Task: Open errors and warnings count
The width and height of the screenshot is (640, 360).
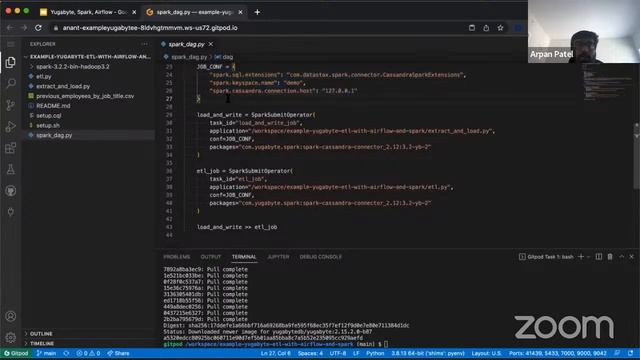Action: pos(88,353)
